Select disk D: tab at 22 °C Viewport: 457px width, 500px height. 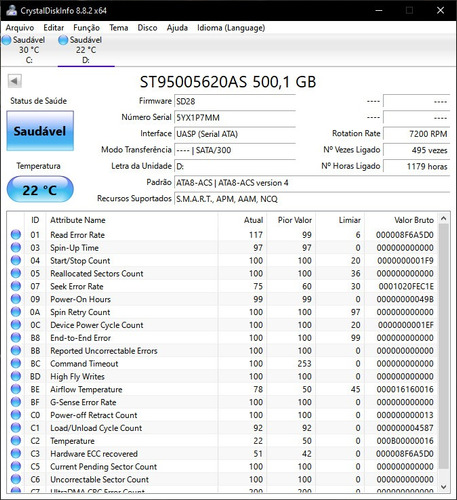coord(86,50)
